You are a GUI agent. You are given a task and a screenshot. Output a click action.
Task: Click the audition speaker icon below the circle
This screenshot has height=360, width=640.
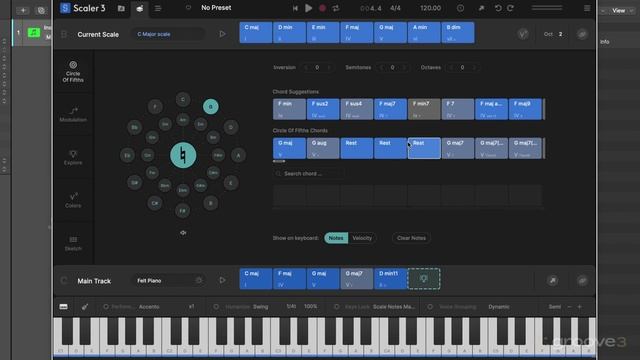click(183, 233)
